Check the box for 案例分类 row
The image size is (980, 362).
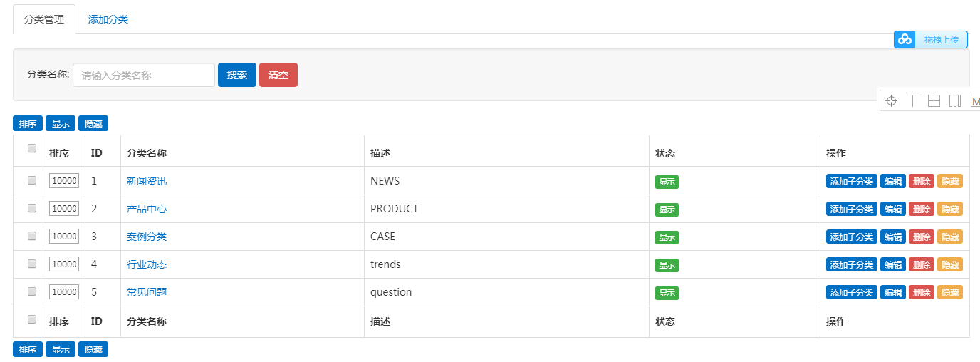31,236
